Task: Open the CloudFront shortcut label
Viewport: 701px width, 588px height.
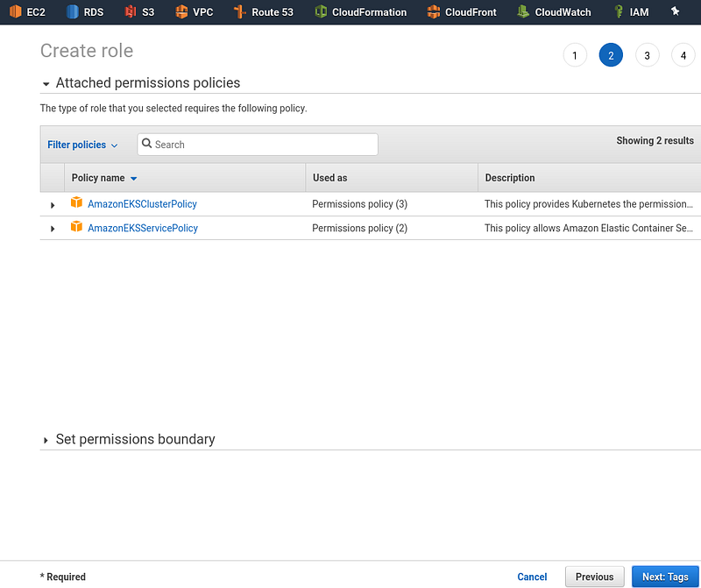Action: point(471,12)
